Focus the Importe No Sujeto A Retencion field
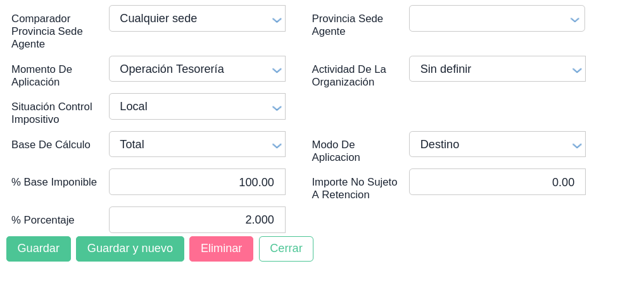644x285 pixels. pyautogui.click(x=497, y=182)
